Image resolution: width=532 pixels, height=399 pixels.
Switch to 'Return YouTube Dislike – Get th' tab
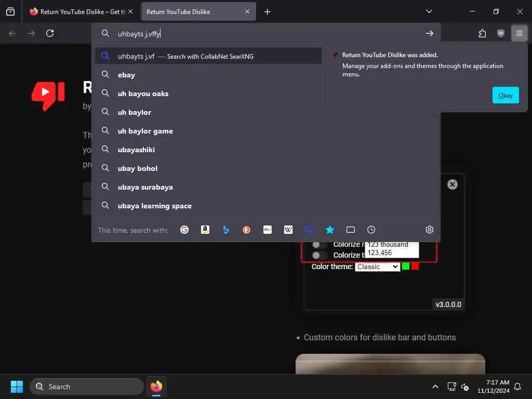(x=81, y=11)
